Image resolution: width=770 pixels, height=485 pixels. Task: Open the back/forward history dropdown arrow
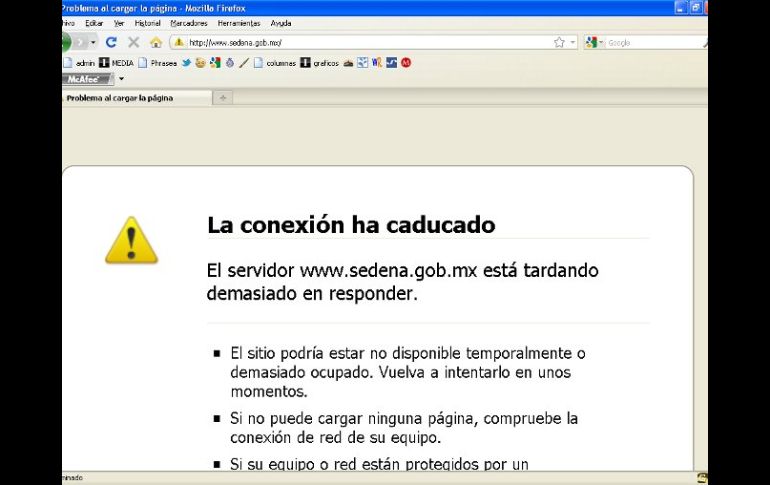point(94,43)
